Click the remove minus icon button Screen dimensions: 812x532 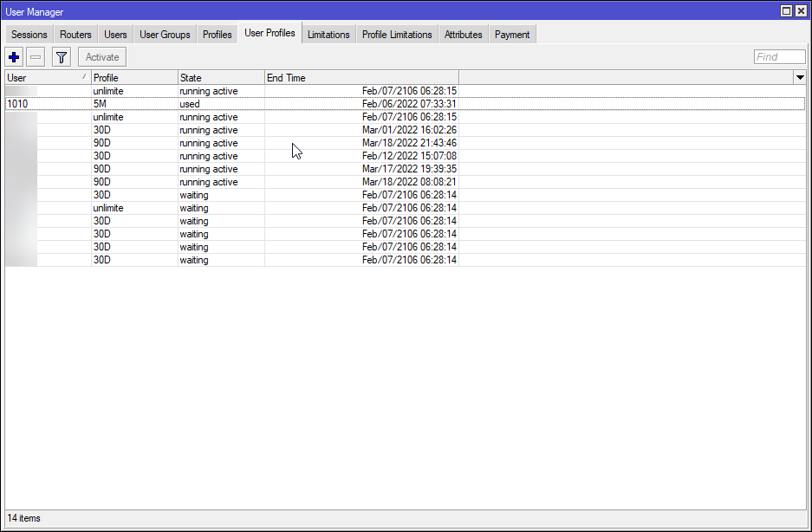[x=36, y=57]
